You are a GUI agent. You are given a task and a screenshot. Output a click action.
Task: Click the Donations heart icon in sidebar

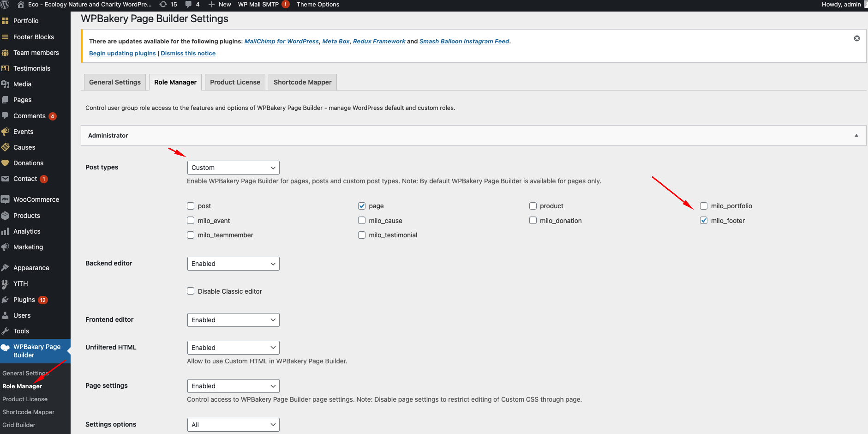(x=5, y=163)
